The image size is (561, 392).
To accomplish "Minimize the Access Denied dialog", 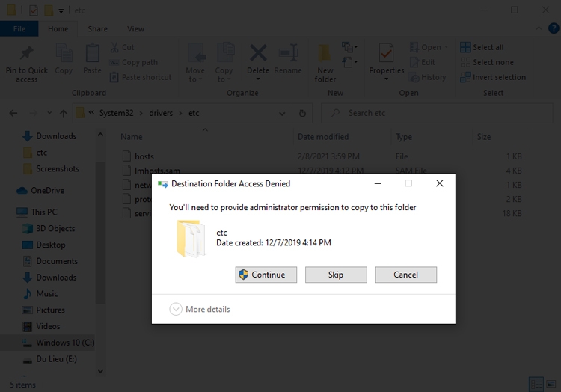I will 378,183.
